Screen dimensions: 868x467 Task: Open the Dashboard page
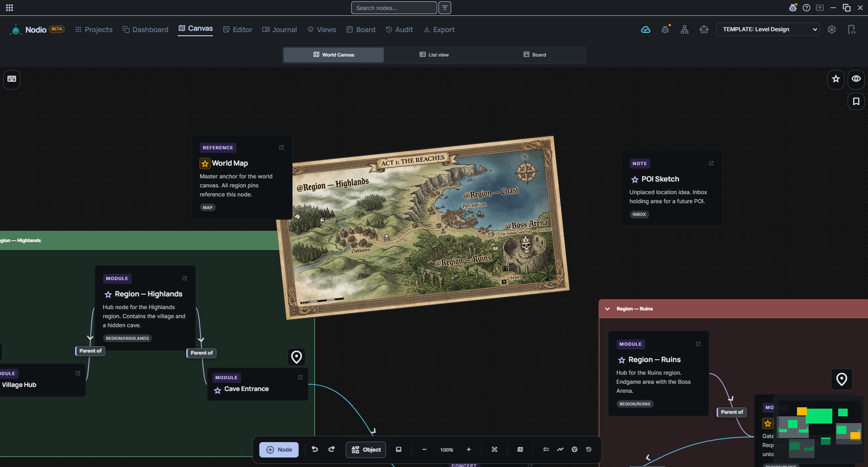coord(145,29)
